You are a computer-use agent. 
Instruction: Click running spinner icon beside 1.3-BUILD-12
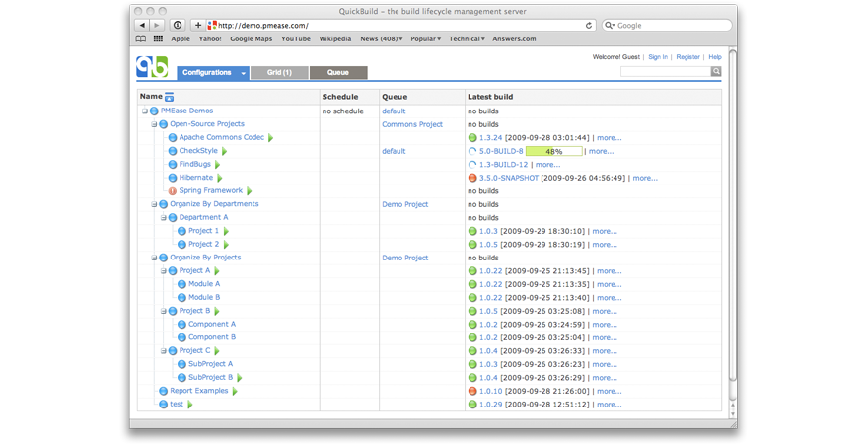coord(472,165)
